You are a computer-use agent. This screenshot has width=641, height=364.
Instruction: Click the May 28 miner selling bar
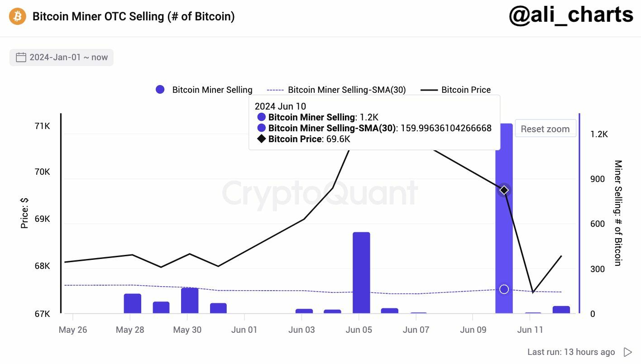pos(133,303)
